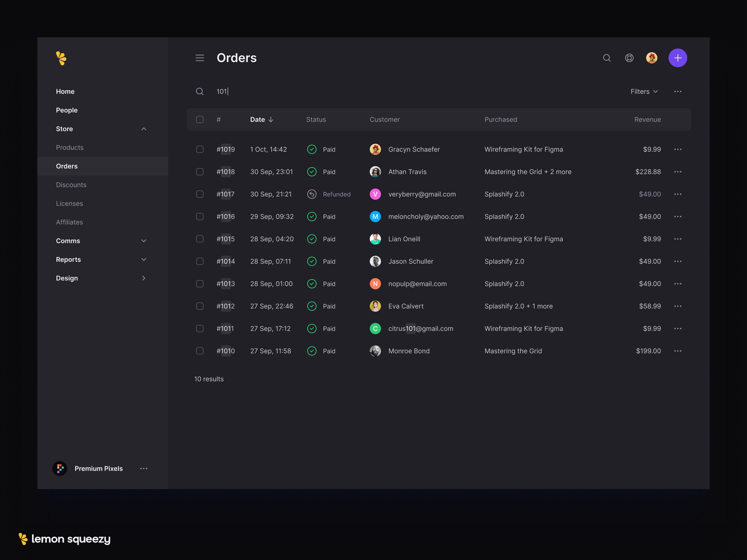Click the purple plus create button

678,58
